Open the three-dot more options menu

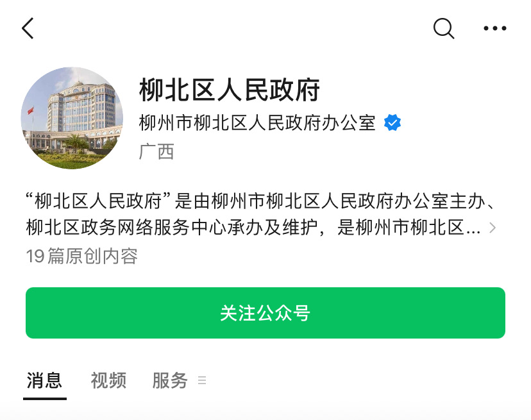pos(494,28)
